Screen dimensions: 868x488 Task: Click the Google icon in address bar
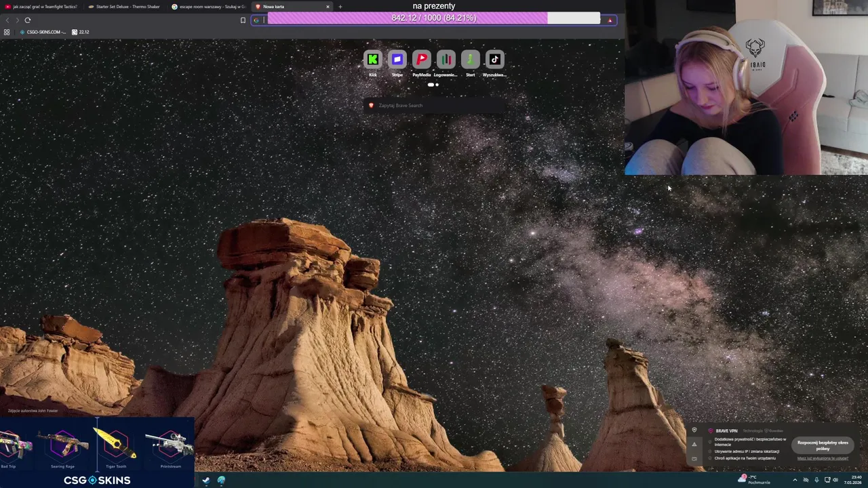point(256,20)
